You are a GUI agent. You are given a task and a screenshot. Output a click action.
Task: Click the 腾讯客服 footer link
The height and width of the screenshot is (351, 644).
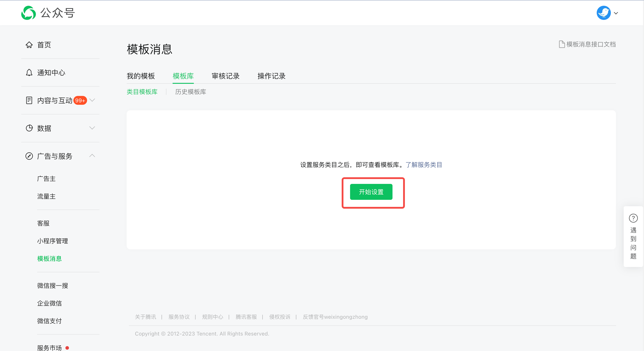pos(246,317)
